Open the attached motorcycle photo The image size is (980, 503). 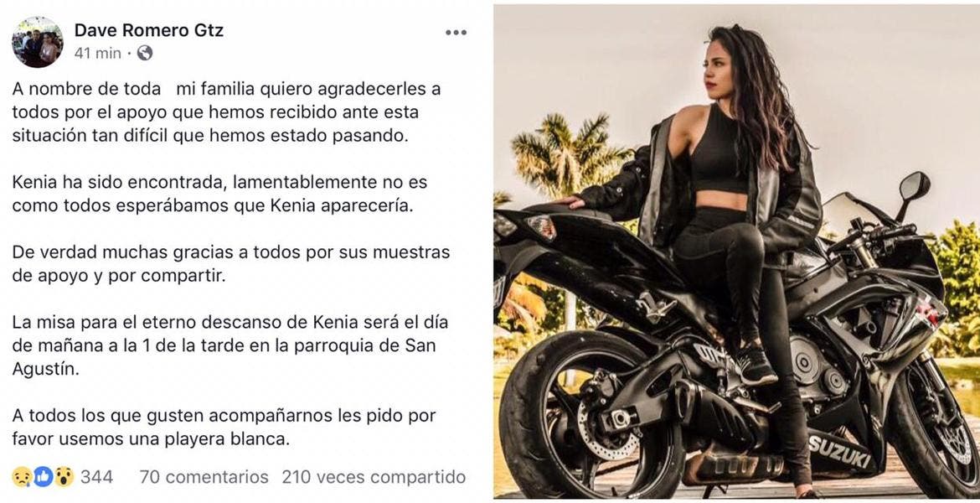737,251
